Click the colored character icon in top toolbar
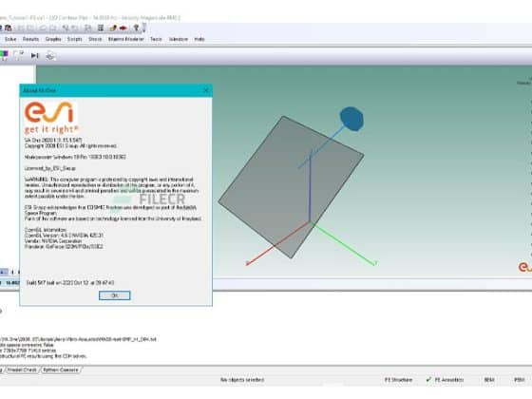Viewport: 532px width, 399px height. click(x=8, y=28)
